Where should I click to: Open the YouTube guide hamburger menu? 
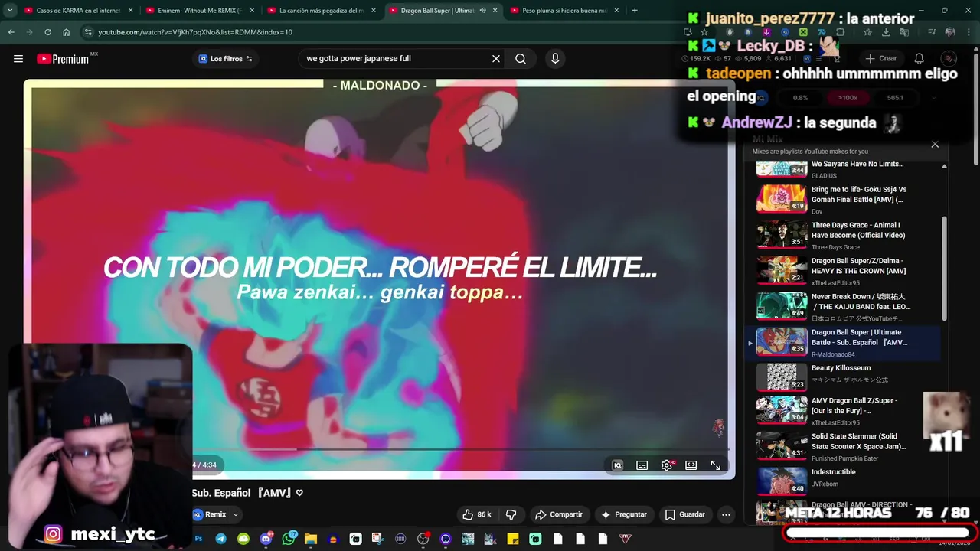18,59
